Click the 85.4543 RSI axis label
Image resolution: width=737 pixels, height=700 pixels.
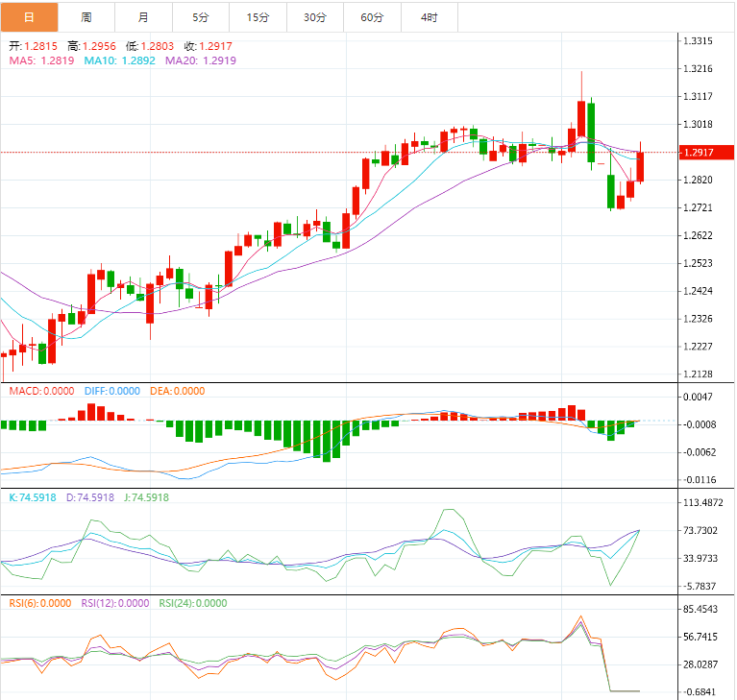pyautogui.click(x=700, y=610)
